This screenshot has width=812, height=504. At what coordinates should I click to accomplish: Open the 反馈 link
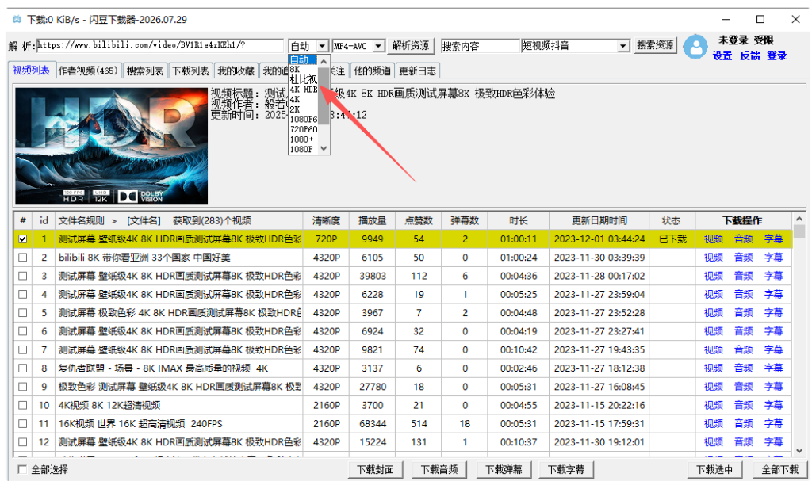click(750, 56)
